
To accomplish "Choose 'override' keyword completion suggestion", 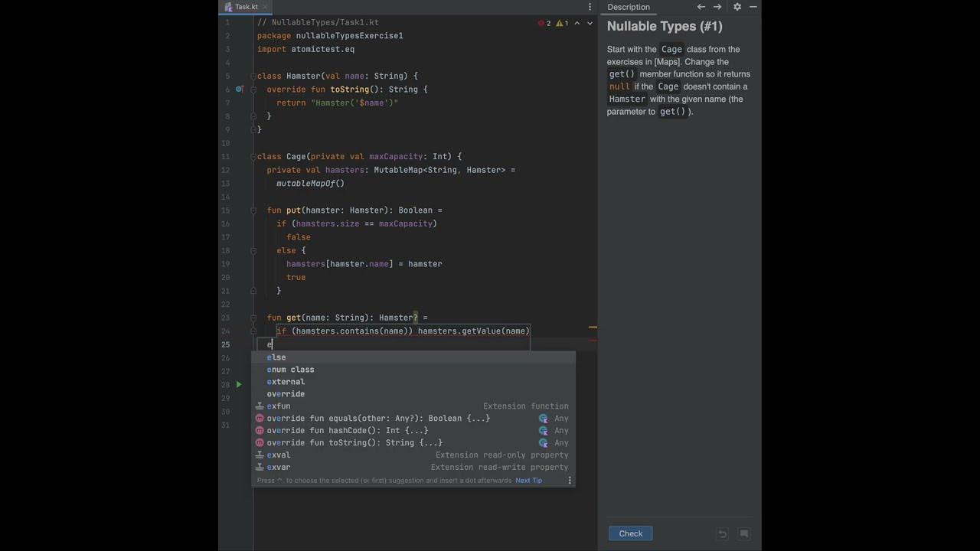I will [x=413, y=394].
